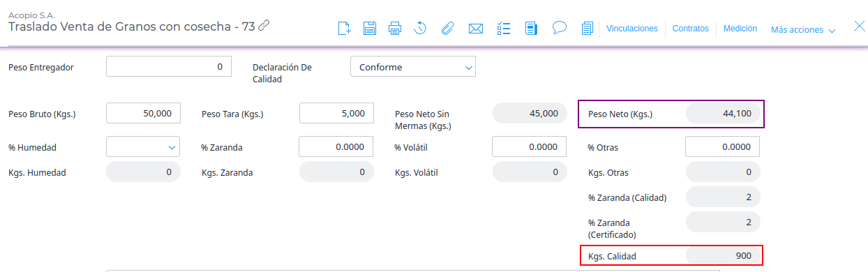Open the news-page icon next to the checklist
The width and height of the screenshot is (868, 272).
click(x=532, y=29)
